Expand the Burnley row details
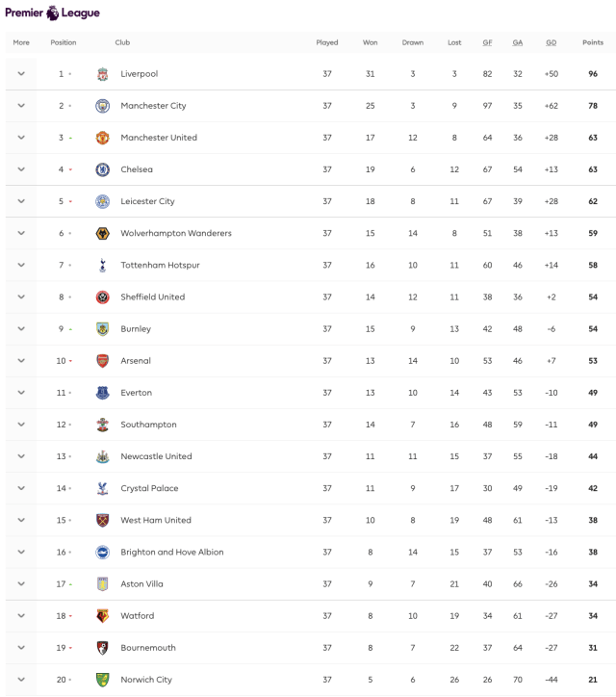Image resolution: width=616 pixels, height=697 pixels. tap(21, 329)
